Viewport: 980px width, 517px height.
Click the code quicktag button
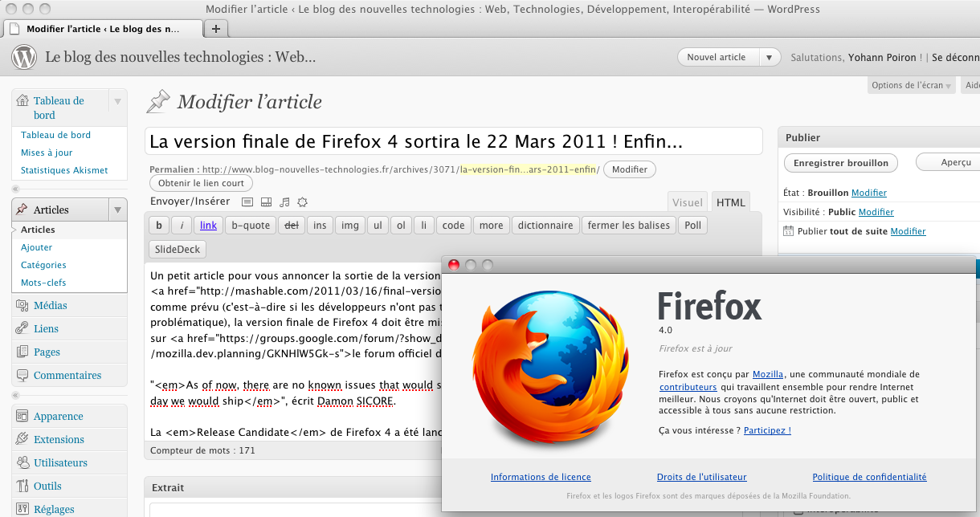(454, 226)
